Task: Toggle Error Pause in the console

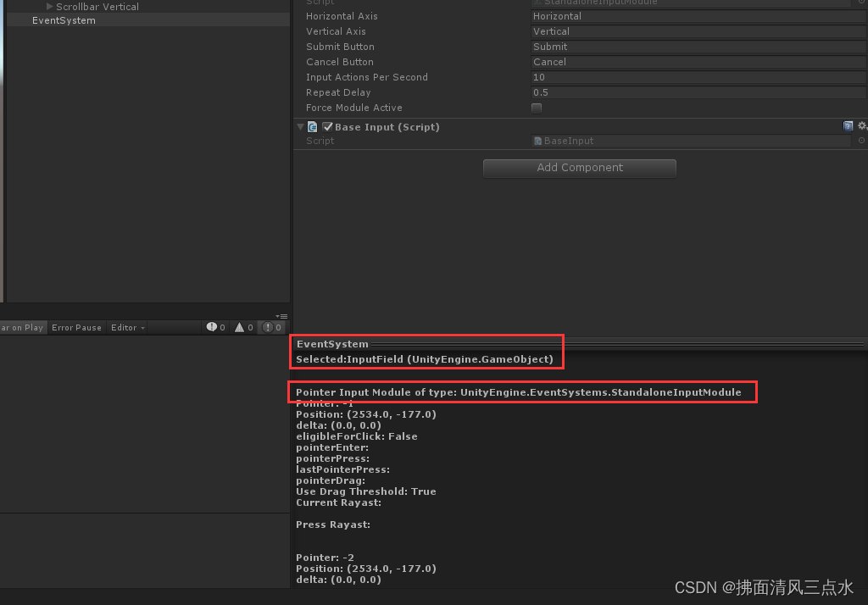Action: pyautogui.click(x=76, y=328)
